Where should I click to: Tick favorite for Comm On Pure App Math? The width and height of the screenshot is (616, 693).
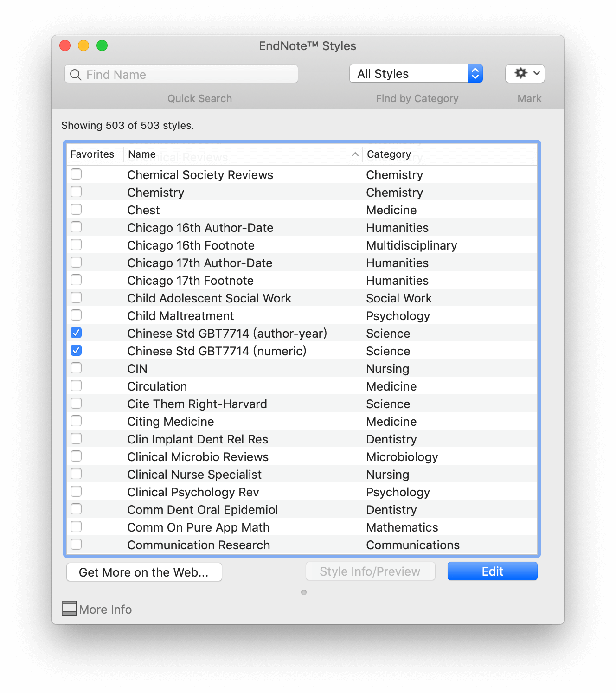(76, 526)
